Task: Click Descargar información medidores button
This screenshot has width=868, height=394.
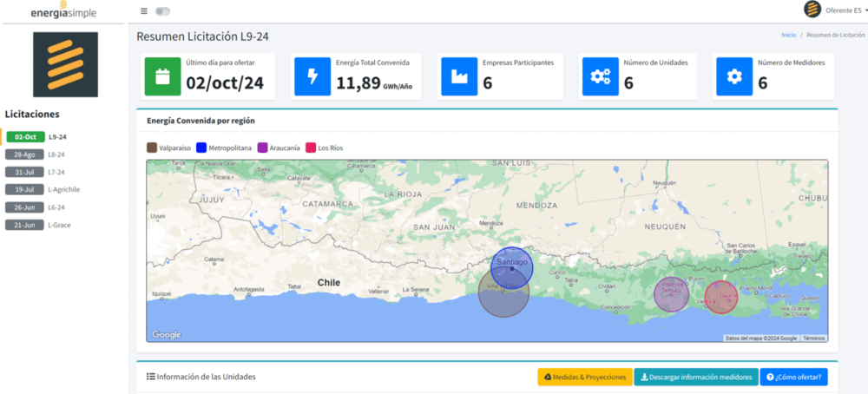Action: click(x=695, y=378)
